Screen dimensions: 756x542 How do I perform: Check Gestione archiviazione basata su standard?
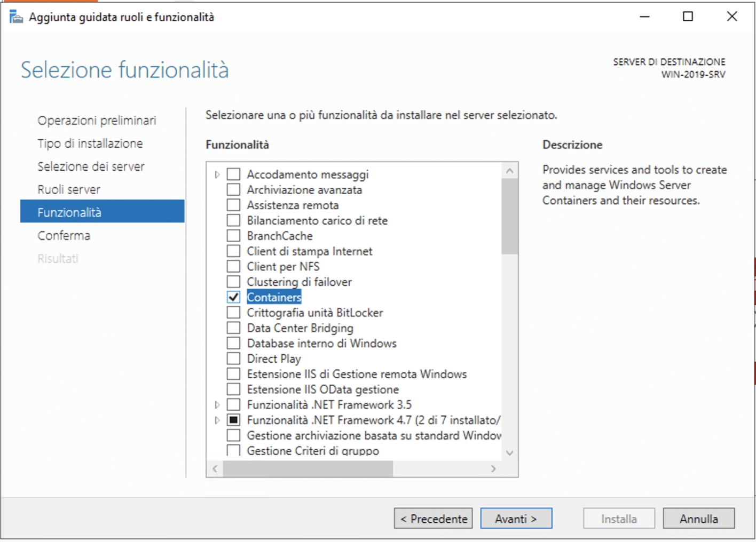point(233,435)
